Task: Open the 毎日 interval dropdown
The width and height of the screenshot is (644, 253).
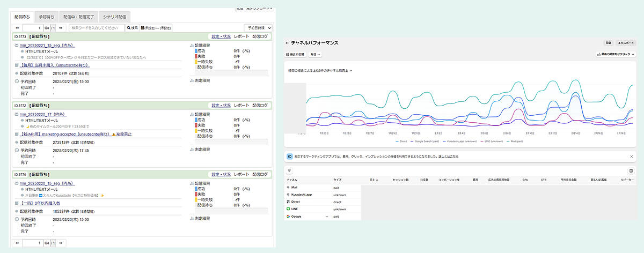Action: (x=316, y=54)
